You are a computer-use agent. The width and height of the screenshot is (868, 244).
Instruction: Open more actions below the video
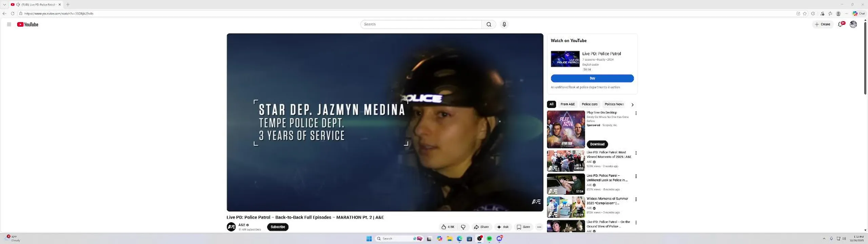(539, 227)
